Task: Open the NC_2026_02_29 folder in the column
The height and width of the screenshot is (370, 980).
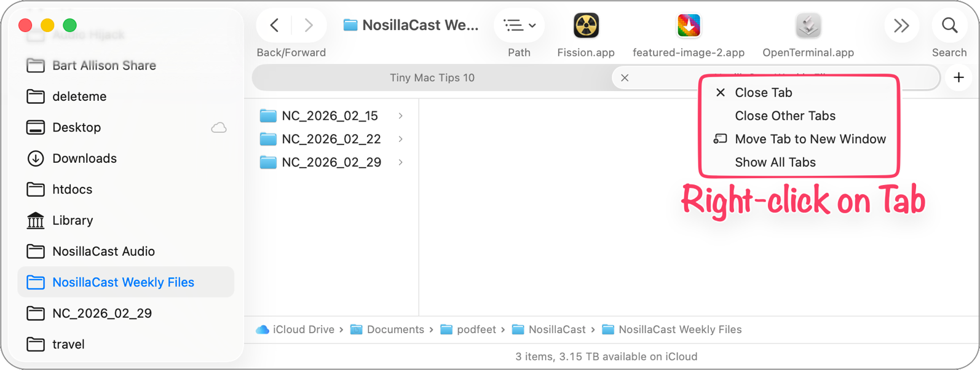Action: tap(331, 162)
